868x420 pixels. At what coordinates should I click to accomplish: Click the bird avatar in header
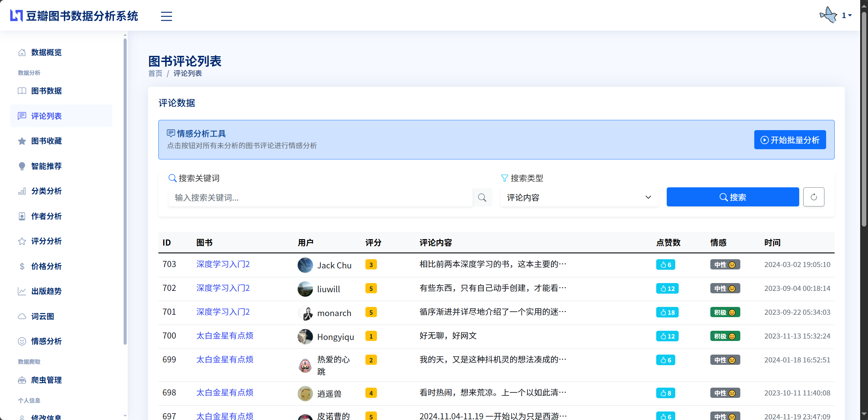click(x=828, y=15)
